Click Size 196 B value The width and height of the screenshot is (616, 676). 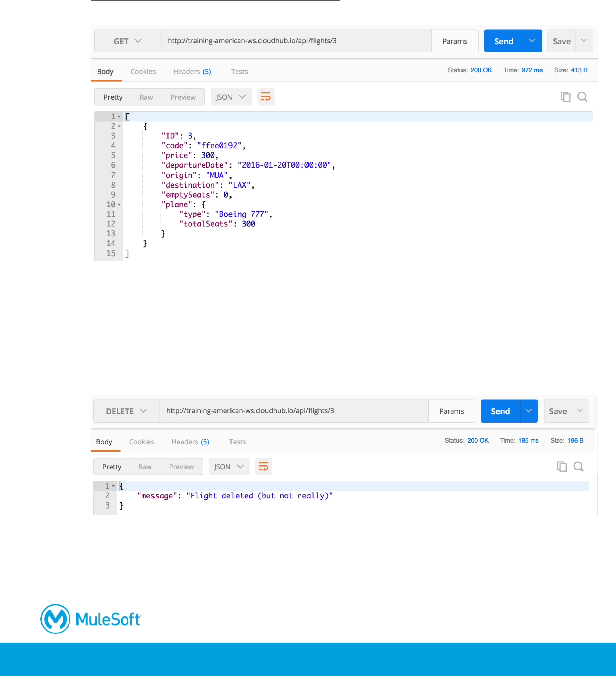coord(575,441)
